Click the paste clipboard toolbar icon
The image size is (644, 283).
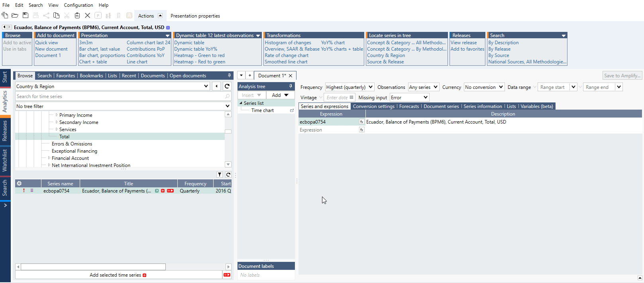(77, 16)
